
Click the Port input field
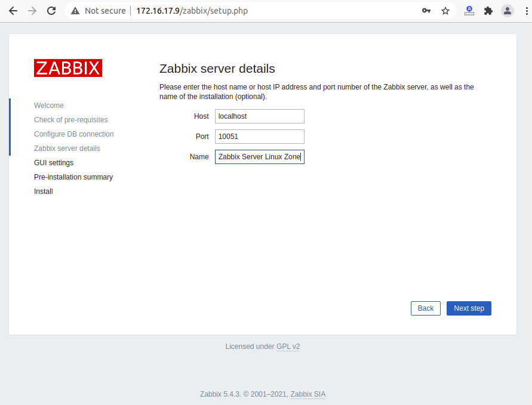260,137
